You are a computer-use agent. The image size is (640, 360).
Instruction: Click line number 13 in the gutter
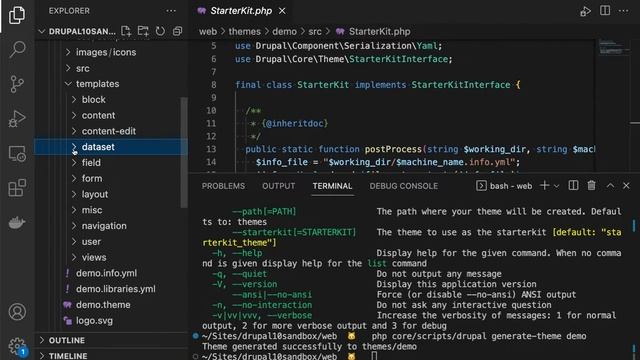[211, 149]
